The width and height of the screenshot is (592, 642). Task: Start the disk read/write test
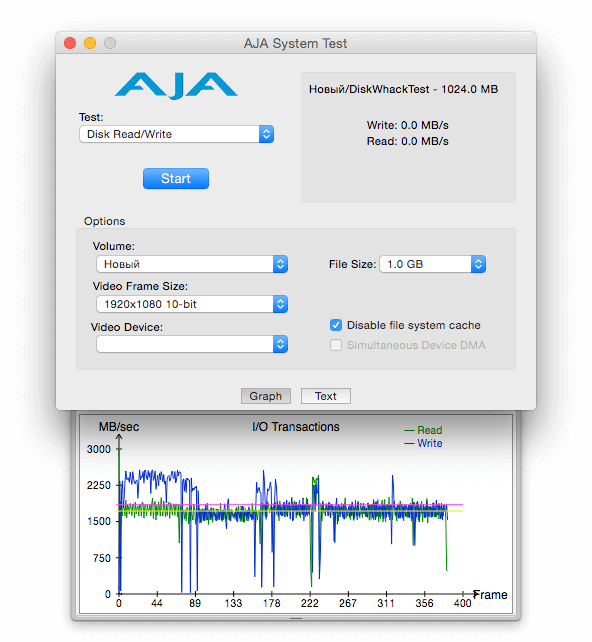pos(176,179)
